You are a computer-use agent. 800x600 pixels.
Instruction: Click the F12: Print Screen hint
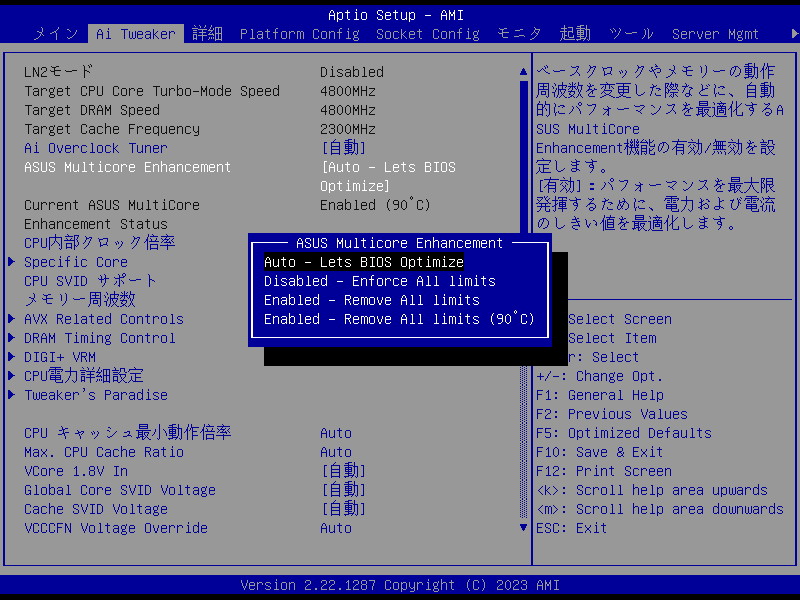coord(604,471)
